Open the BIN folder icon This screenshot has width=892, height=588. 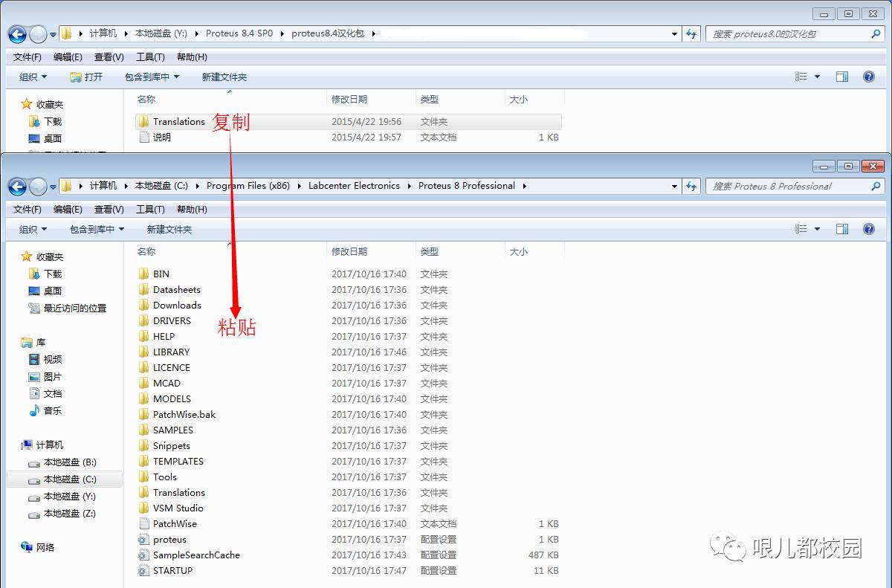[144, 274]
